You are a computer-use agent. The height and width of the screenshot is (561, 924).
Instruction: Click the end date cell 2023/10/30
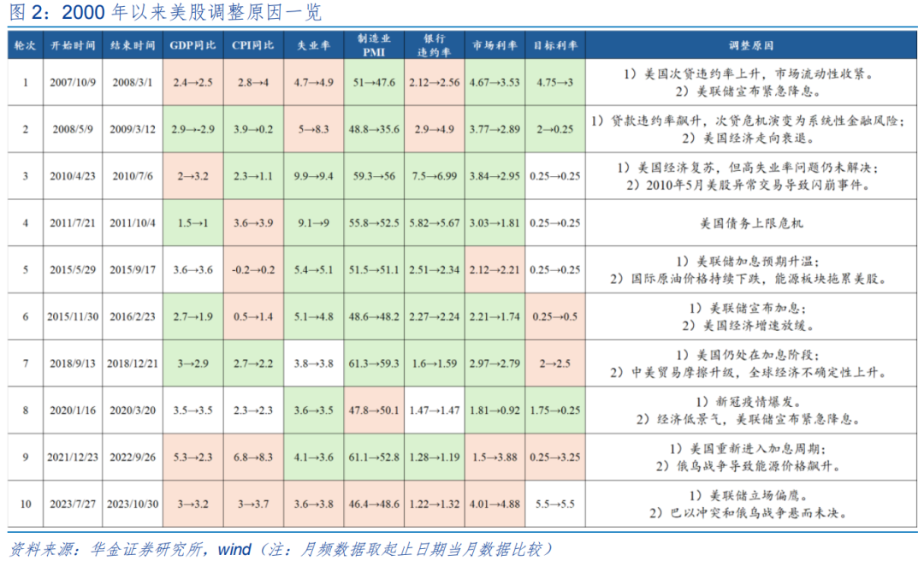pos(133,504)
